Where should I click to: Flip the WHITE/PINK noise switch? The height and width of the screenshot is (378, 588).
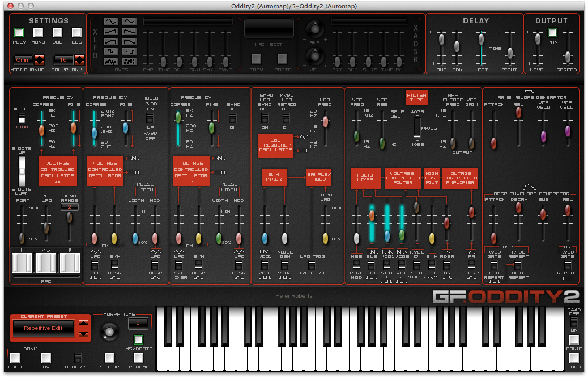22,118
